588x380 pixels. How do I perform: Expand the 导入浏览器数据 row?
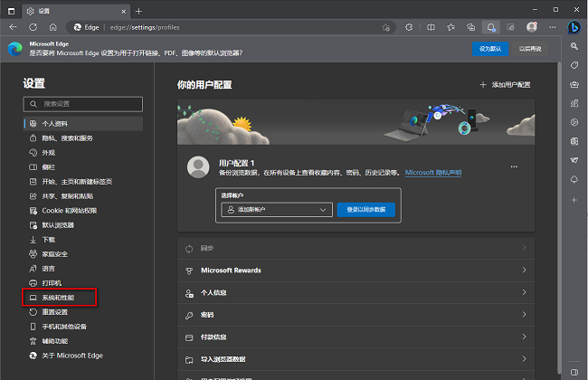point(356,359)
